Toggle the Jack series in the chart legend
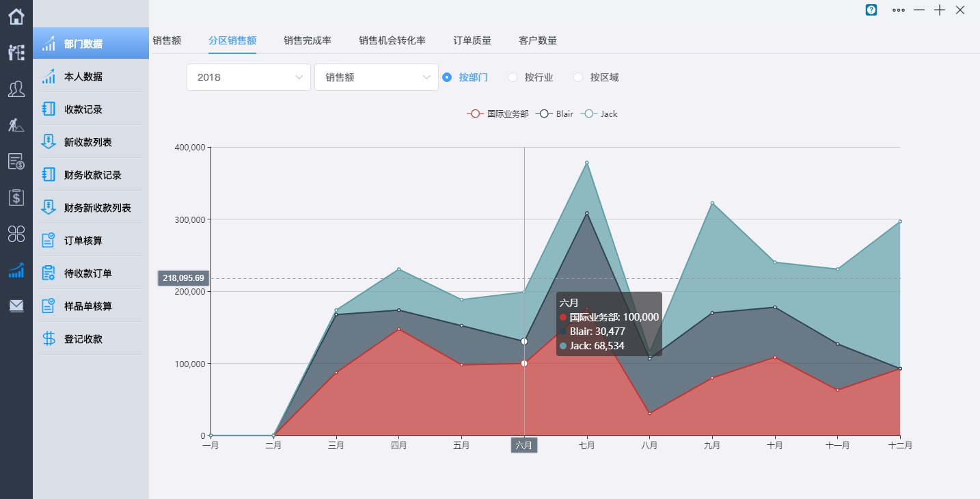Viewport: 980px width, 499px height. pyautogui.click(x=599, y=113)
